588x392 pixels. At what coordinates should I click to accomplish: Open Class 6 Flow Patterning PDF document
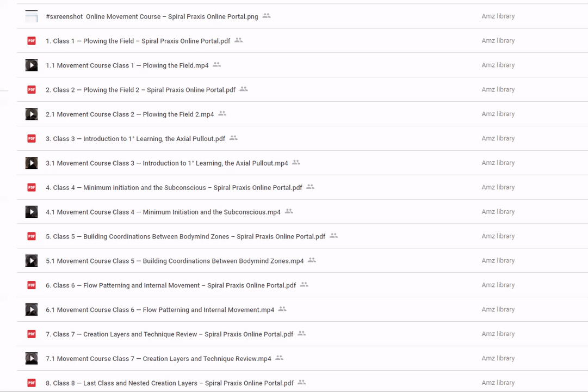click(x=171, y=285)
